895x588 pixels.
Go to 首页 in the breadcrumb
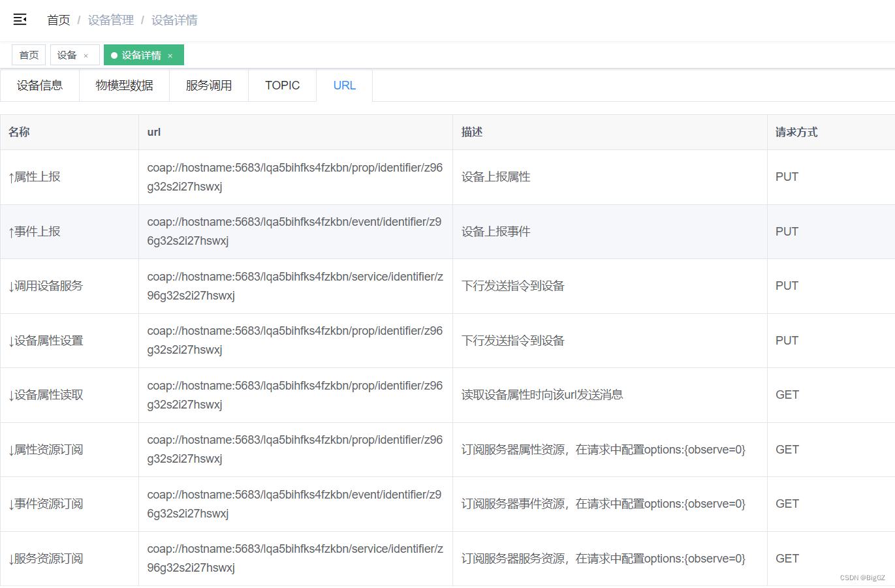point(59,20)
